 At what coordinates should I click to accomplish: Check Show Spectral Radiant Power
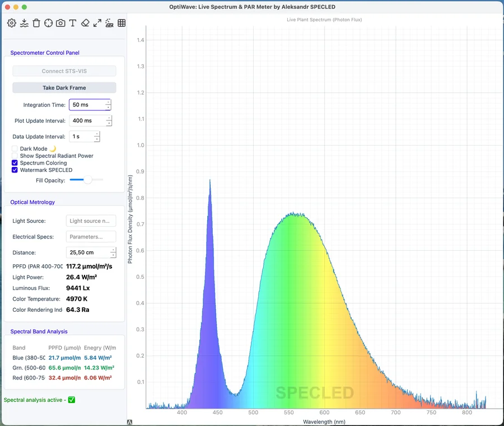[15, 156]
